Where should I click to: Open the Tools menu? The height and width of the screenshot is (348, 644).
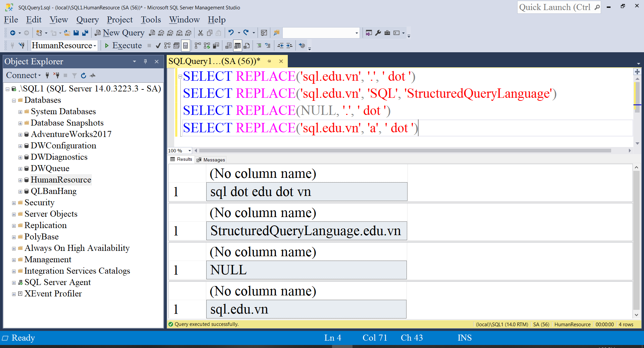pyautogui.click(x=151, y=20)
